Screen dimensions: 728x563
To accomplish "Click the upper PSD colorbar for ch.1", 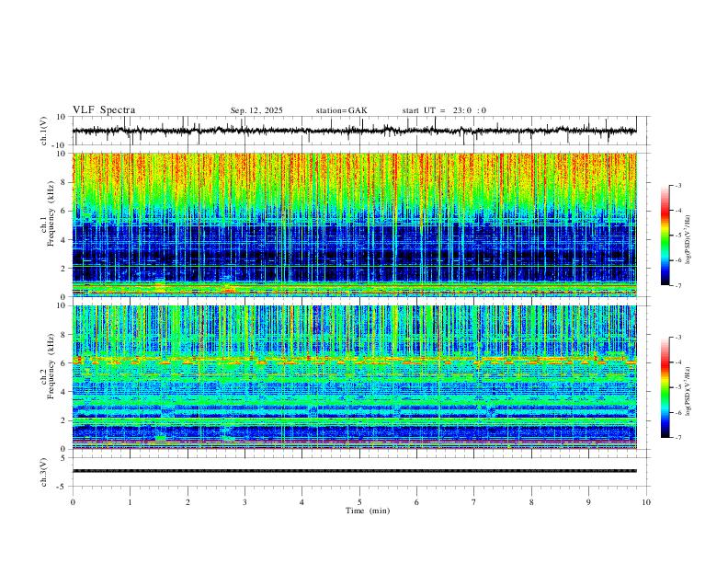I will pos(665,236).
